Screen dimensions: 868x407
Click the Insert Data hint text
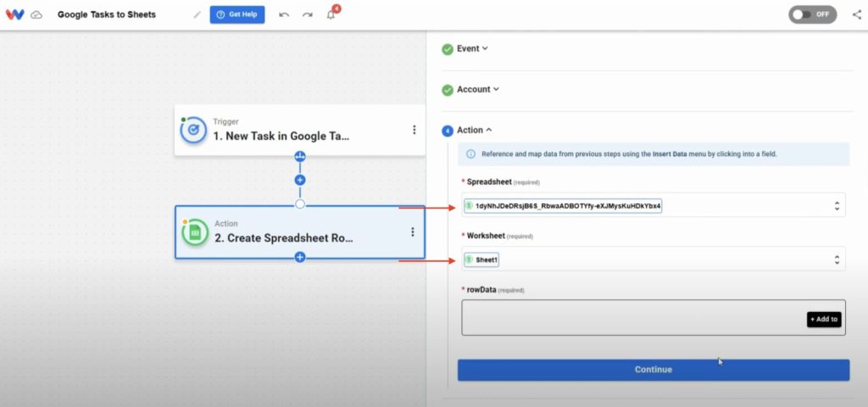670,154
